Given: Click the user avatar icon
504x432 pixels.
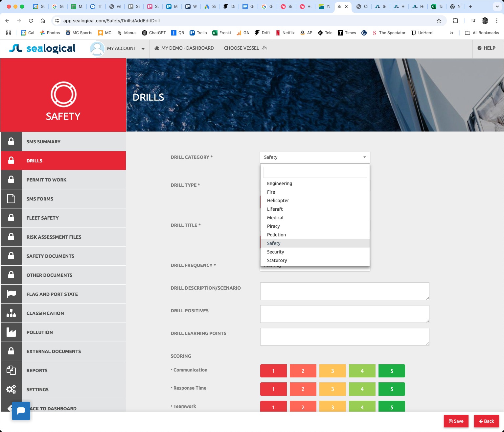Looking at the screenshot, I should (x=97, y=49).
